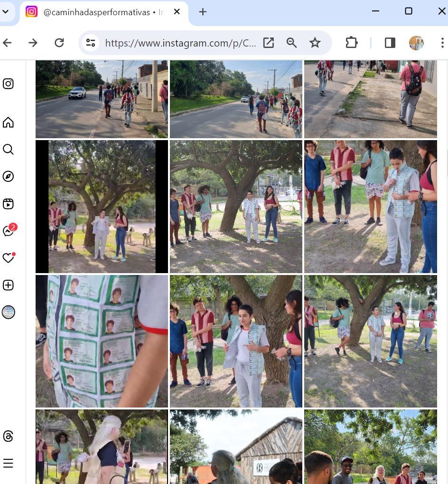Screen dimensions: 448x484
Task: Open photo of person with black backpack on sidewalk
Action: coord(371,99)
